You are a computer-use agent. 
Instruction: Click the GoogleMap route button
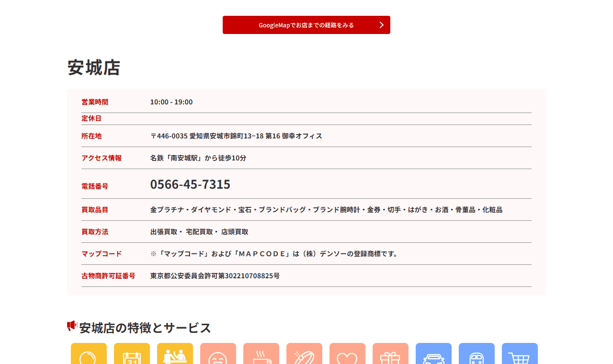[306, 25]
